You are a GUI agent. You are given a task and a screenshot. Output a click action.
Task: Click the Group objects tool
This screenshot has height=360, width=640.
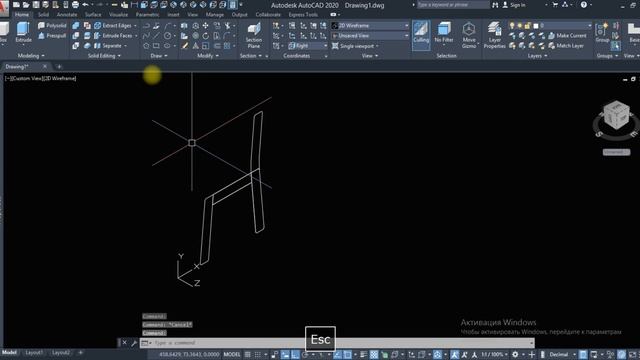[x=602, y=33]
